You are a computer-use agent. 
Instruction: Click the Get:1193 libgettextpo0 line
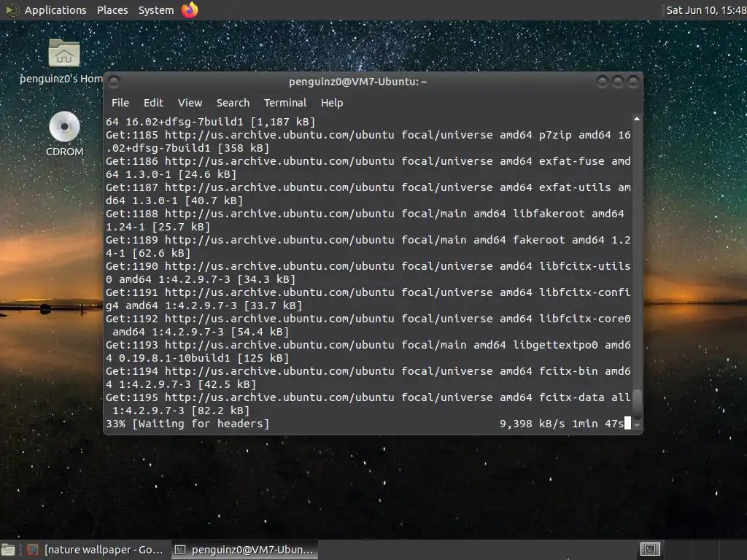tap(368, 351)
